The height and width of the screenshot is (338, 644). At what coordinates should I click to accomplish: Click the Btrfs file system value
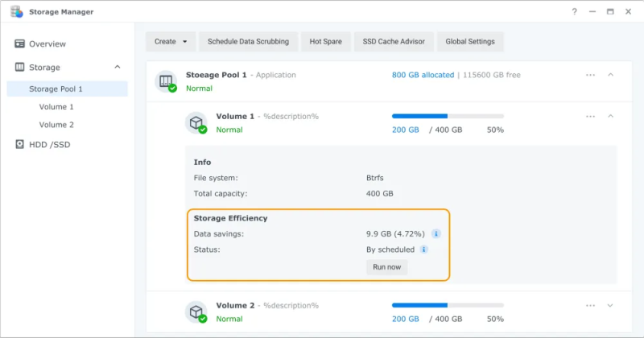374,178
